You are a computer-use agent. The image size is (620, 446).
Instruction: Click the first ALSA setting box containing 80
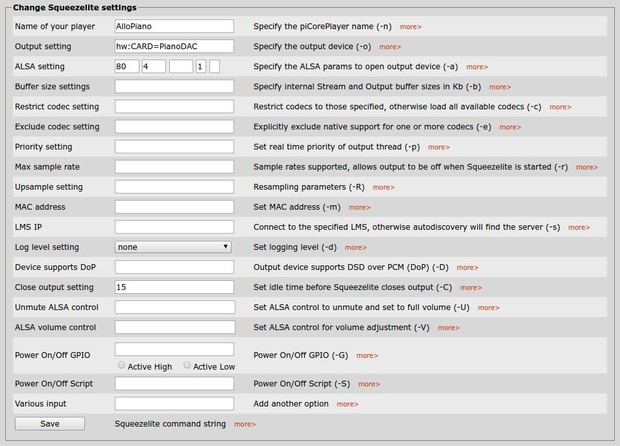pos(127,66)
